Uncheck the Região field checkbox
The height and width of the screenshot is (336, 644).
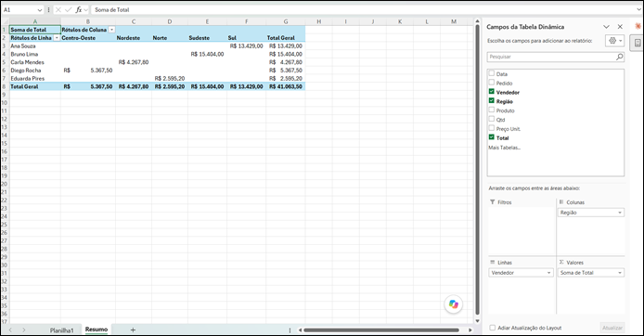coord(491,100)
